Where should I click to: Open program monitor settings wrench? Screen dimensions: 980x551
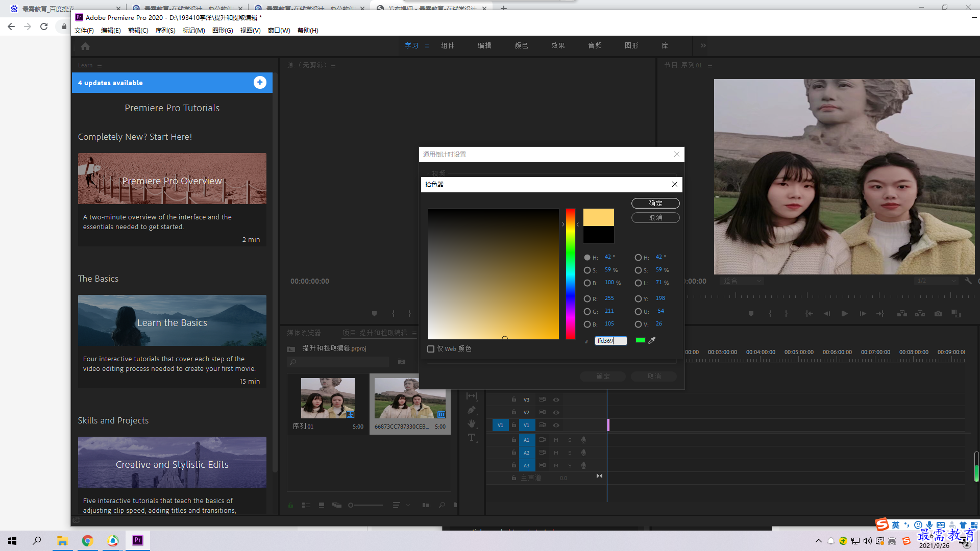click(x=968, y=281)
